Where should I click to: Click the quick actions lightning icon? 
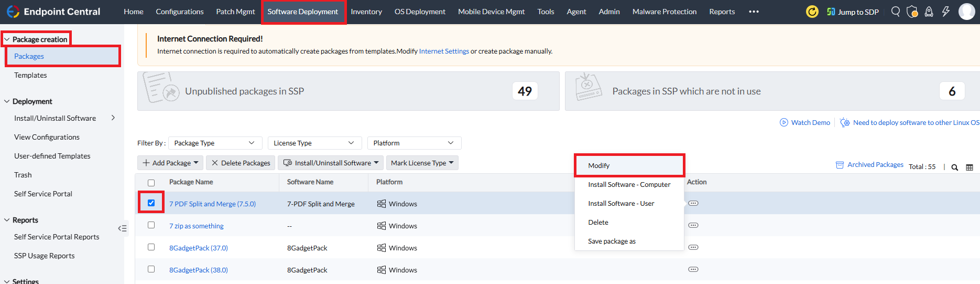tap(945, 12)
